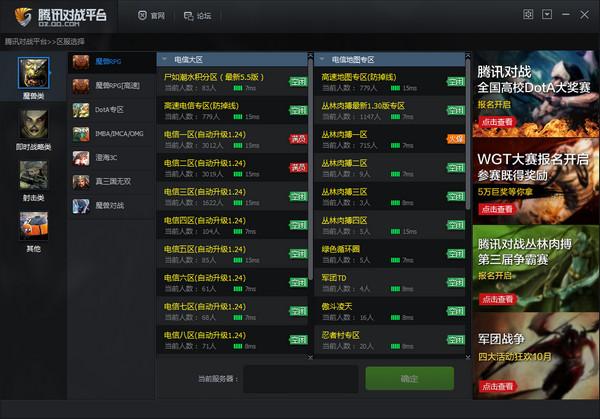Select 魔兽RPG in the game list

(112, 62)
